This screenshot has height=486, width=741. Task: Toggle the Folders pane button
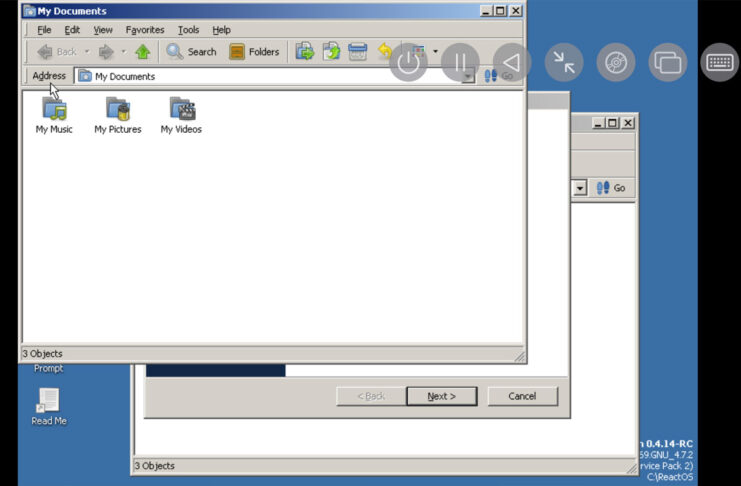254,52
